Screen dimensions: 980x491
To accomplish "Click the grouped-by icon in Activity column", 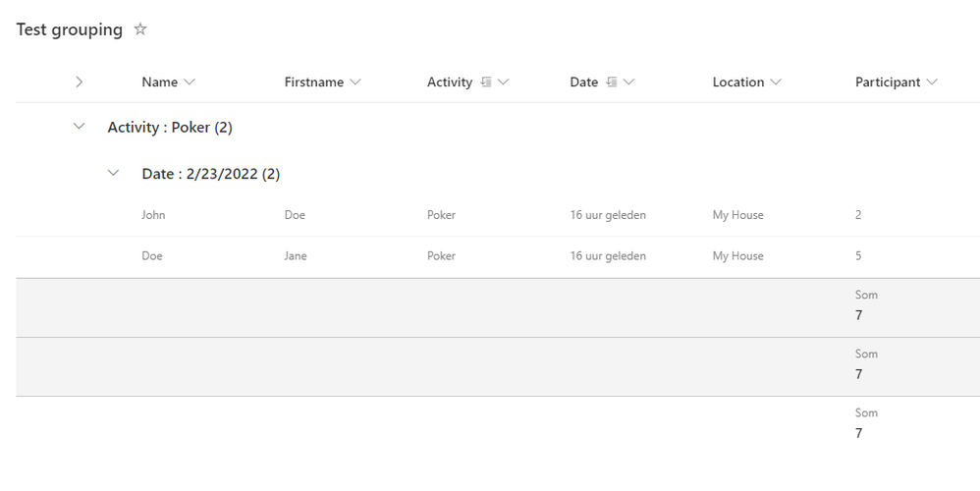I will point(485,82).
